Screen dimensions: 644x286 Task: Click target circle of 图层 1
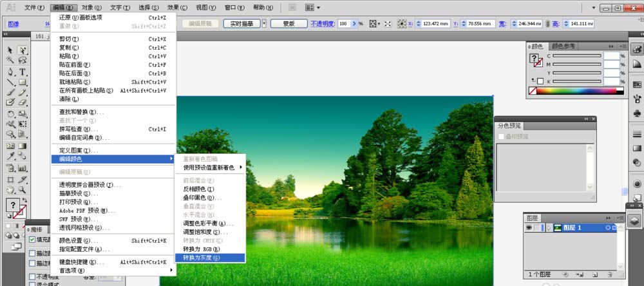pyautogui.click(x=608, y=227)
